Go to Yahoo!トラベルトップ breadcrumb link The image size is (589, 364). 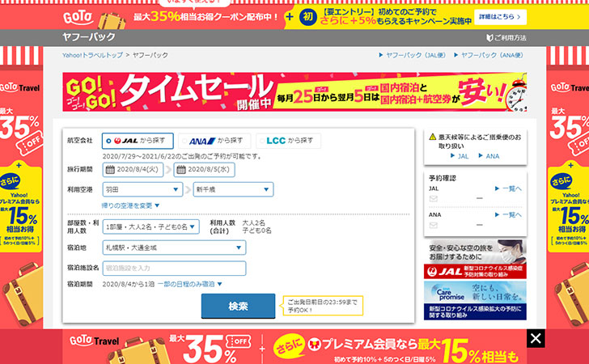[92, 55]
